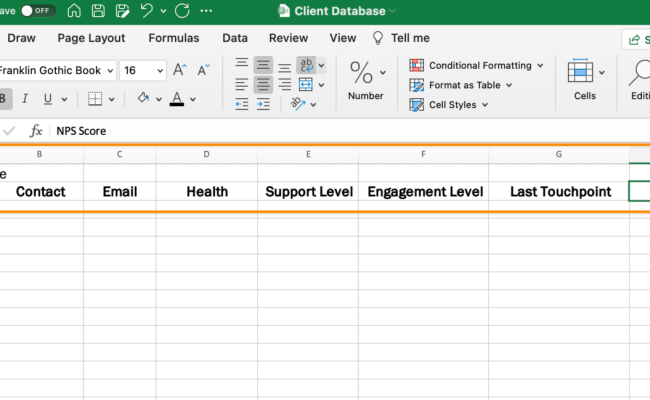Toggle the AutoSave switch
The image size is (650, 400).
tap(38, 11)
